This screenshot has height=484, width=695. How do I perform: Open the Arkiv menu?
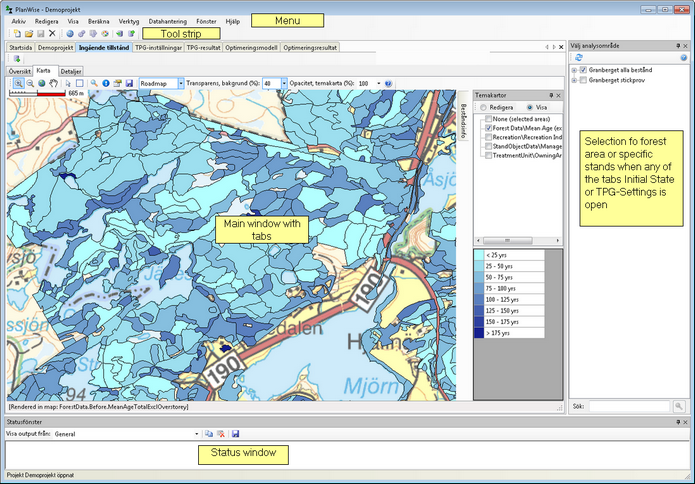19,21
